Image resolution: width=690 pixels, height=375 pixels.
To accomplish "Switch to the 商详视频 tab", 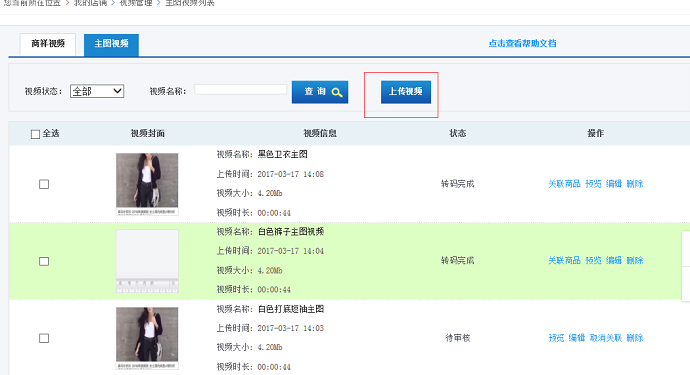I will [x=48, y=44].
